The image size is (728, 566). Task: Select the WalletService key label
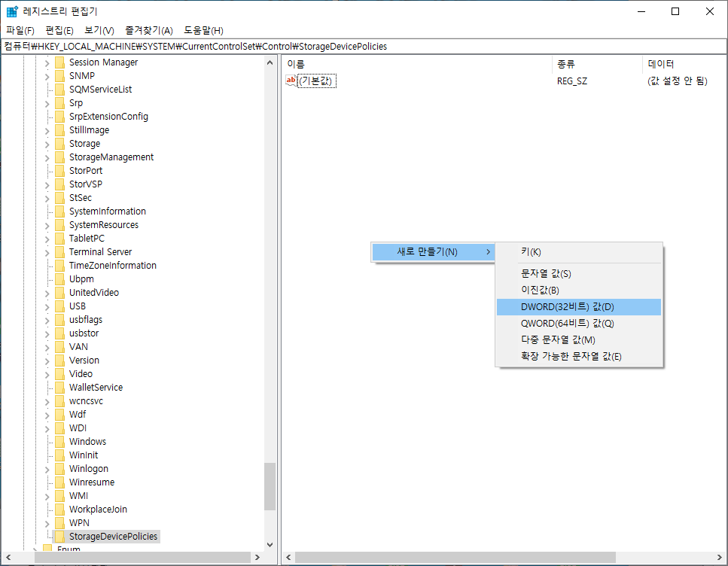tap(96, 388)
